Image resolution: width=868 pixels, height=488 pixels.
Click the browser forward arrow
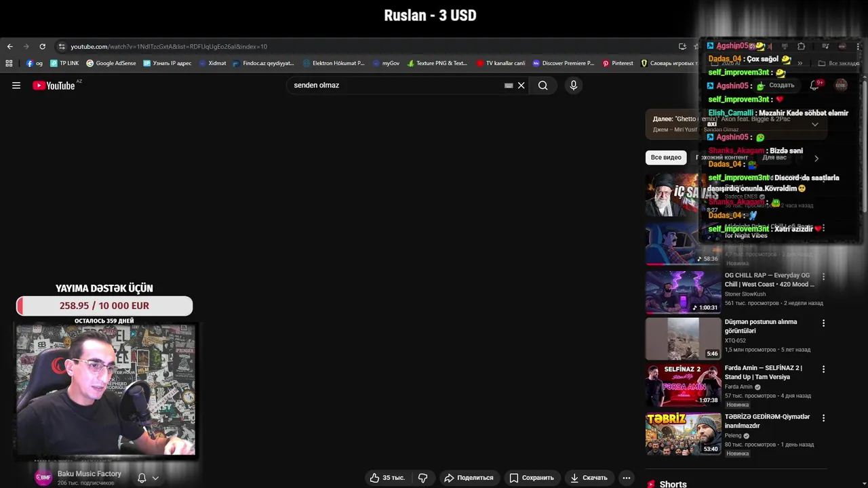tap(26, 47)
